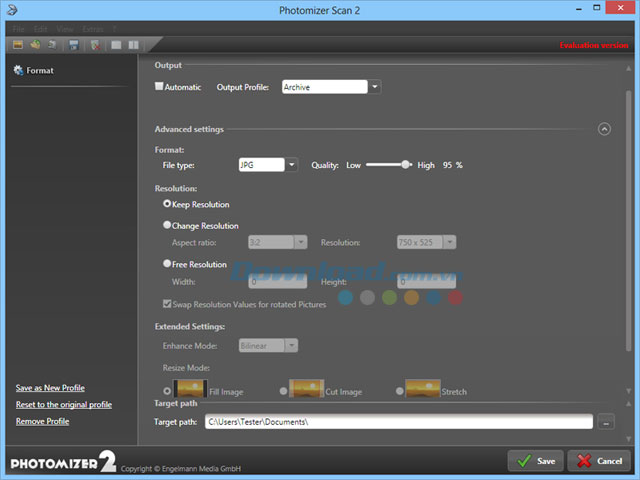
Task: Click the red X delete toolbar icon
Action: pyautogui.click(x=96, y=45)
